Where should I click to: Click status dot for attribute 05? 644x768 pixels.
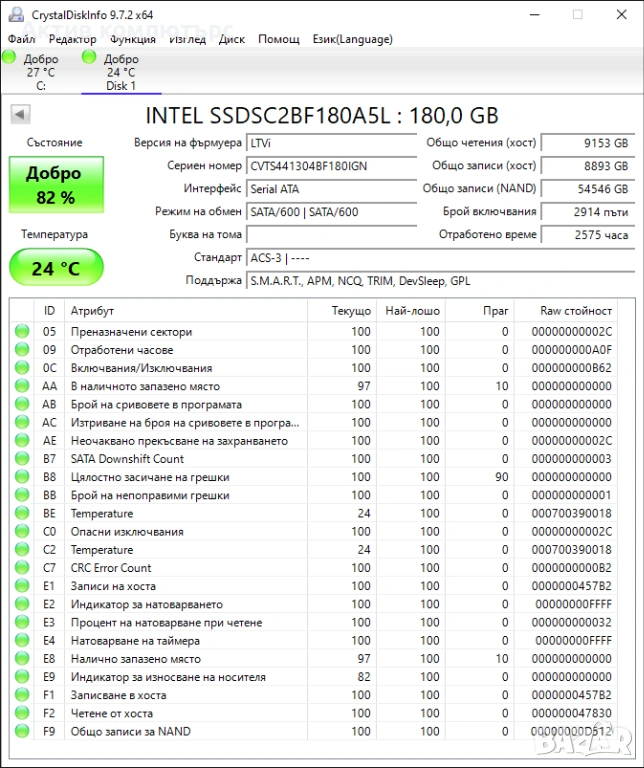pyautogui.click(x=22, y=332)
